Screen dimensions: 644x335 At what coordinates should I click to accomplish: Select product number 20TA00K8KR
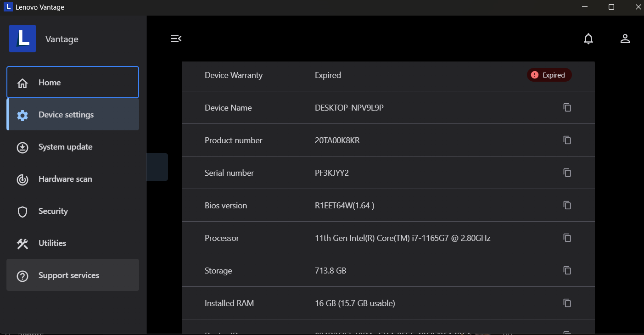pos(337,140)
